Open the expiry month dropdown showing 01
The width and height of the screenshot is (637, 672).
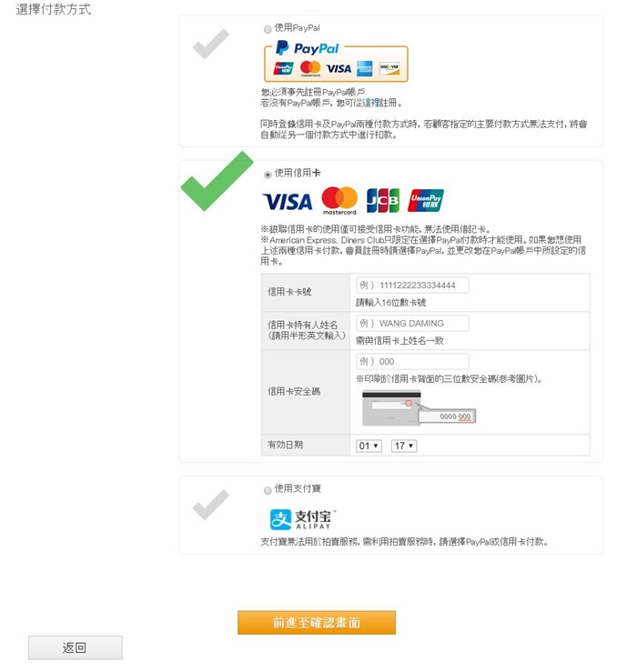pos(369,446)
